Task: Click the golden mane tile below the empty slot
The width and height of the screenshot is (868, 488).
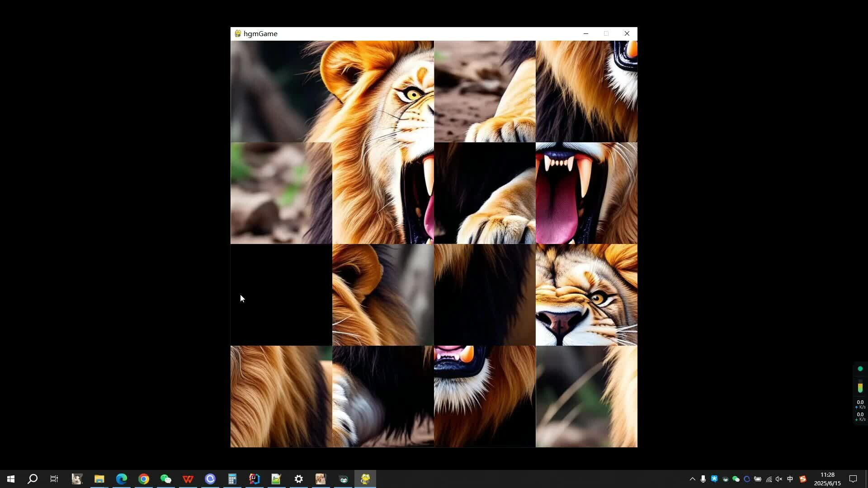Action: coord(281,396)
